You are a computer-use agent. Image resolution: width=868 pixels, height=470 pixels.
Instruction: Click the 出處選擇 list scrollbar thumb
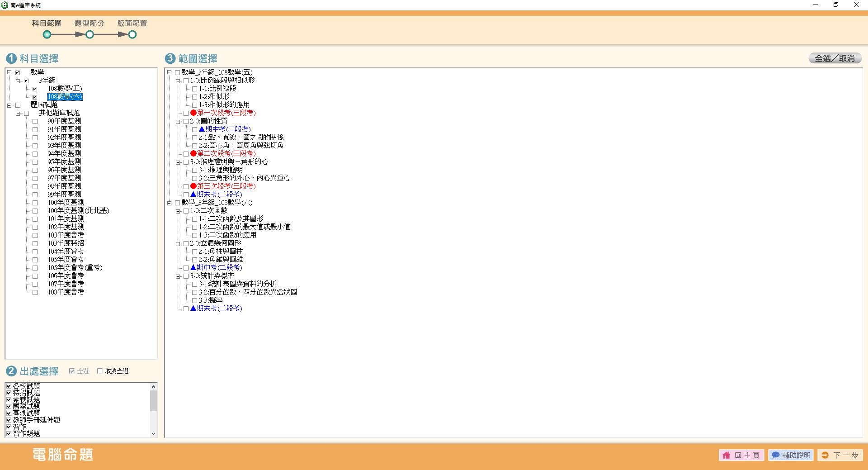pyautogui.click(x=153, y=401)
